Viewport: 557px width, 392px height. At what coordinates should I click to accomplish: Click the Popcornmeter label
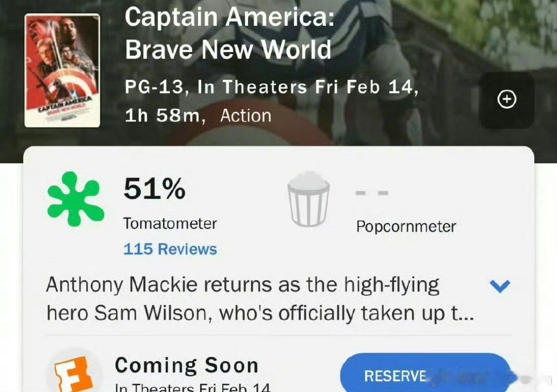point(406,227)
